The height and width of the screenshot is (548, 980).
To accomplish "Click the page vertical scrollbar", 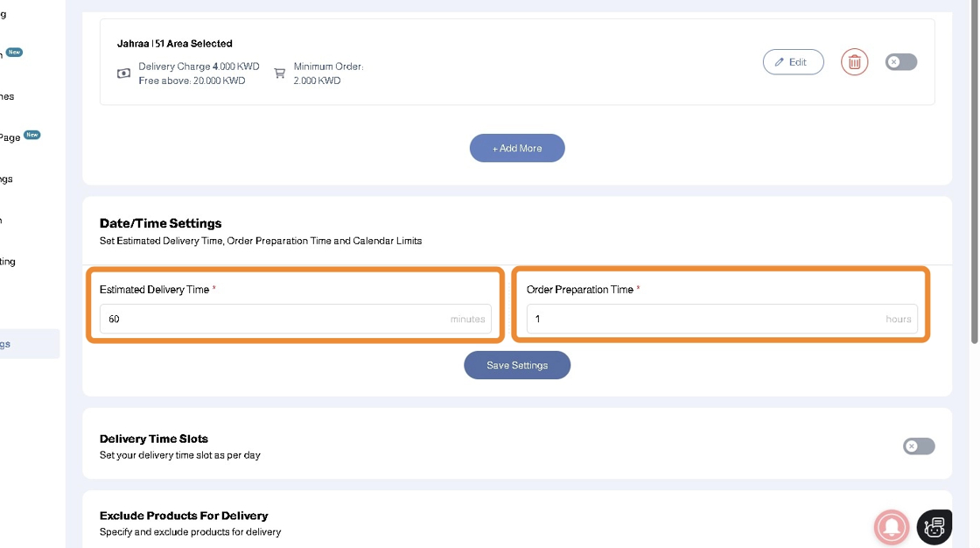I will tap(975, 175).
